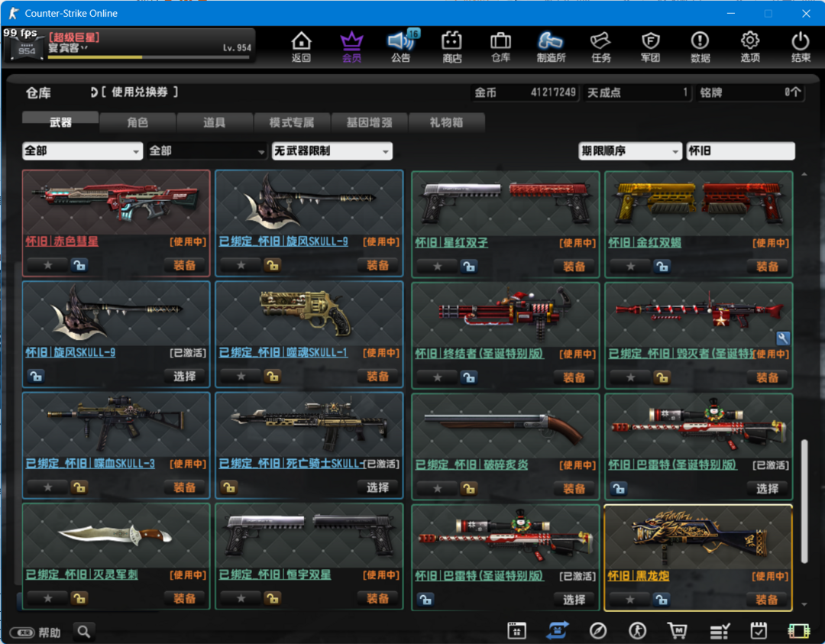Click 装备 button for 已绑定_怀旧|噬魂SKULL-1
825x644 pixels.
click(x=377, y=376)
